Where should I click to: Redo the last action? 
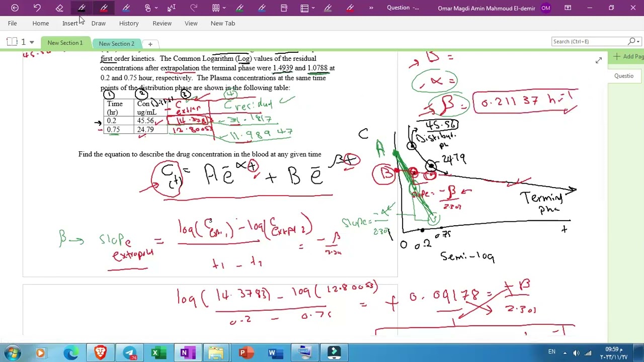point(194,8)
